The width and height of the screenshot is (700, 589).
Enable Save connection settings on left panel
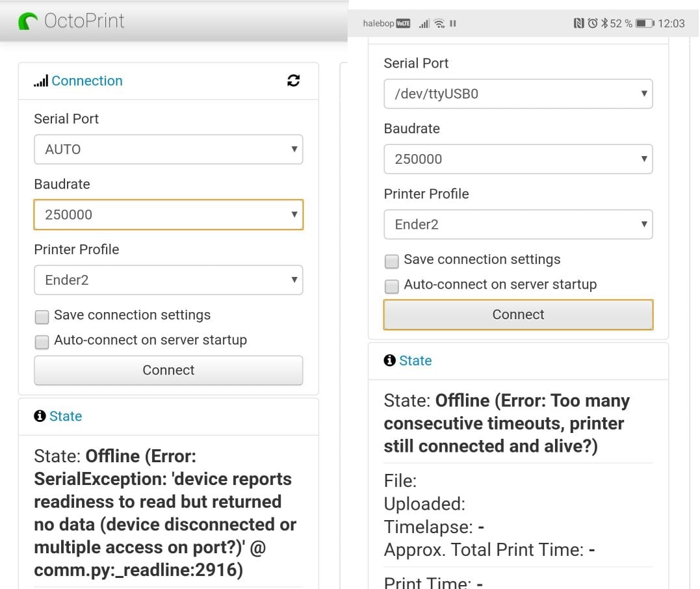42,317
